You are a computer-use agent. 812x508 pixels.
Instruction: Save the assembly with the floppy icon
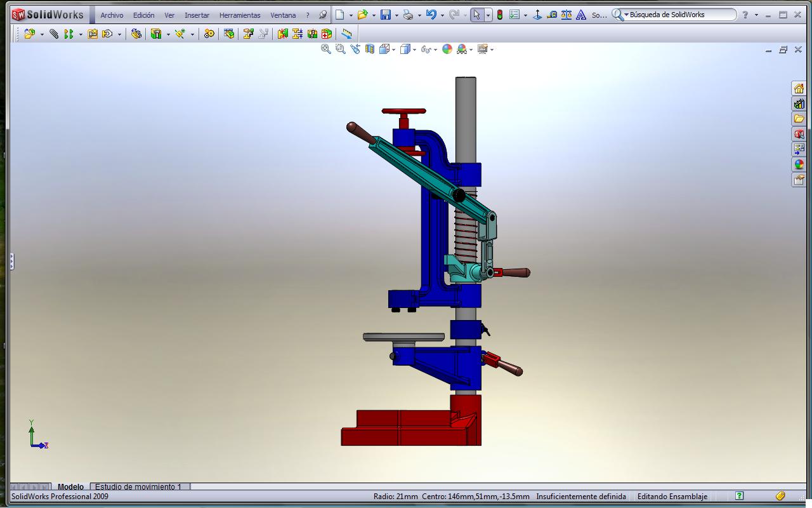coord(385,15)
